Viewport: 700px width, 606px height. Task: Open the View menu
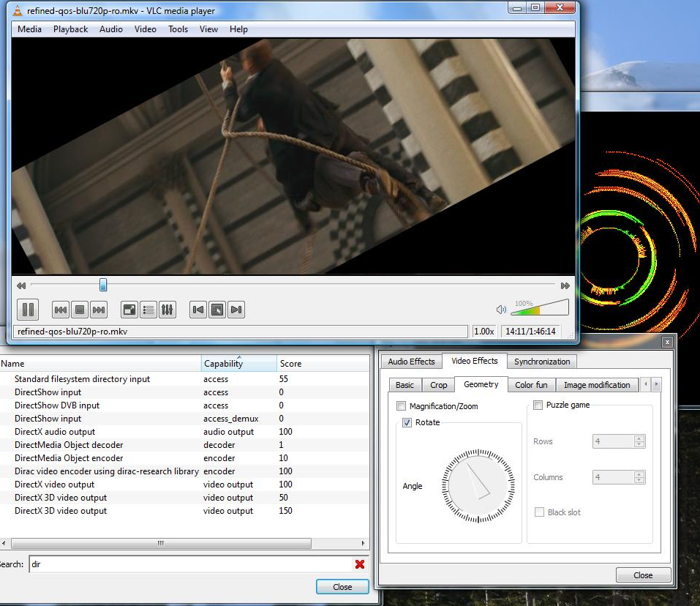[208, 29]
